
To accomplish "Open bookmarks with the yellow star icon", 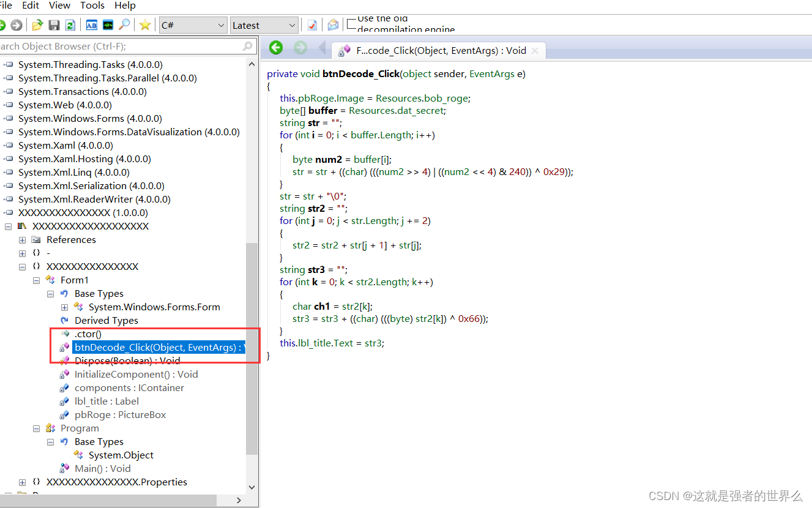I will (x=145, y=25).
